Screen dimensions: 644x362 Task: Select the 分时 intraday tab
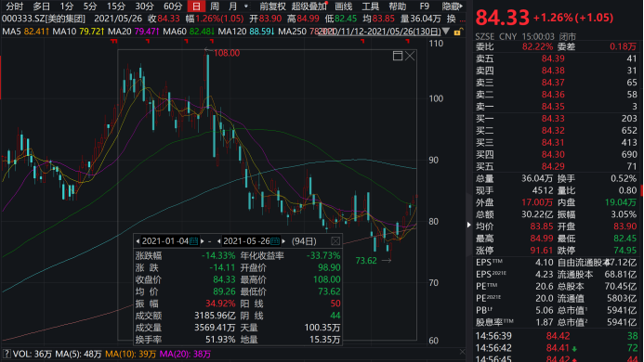pyautogui.click(x=14, y=6)
